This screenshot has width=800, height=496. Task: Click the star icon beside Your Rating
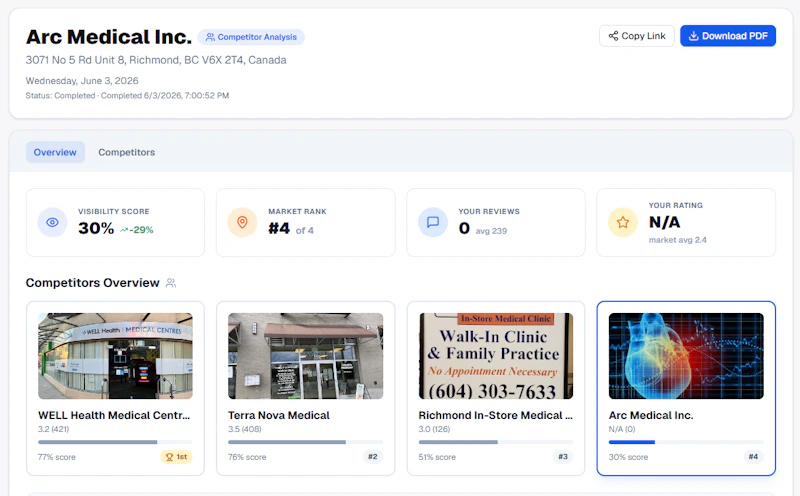tap(622, 222)
